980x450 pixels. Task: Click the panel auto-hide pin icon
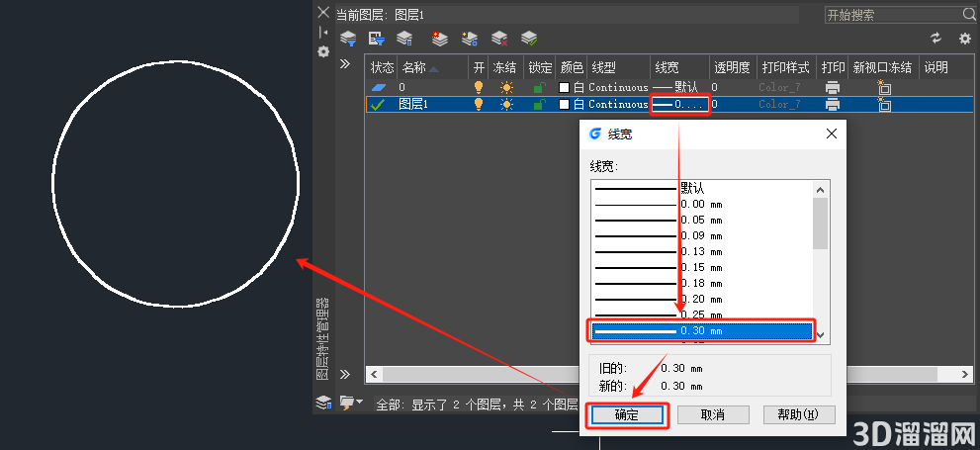tap(323, 32)
